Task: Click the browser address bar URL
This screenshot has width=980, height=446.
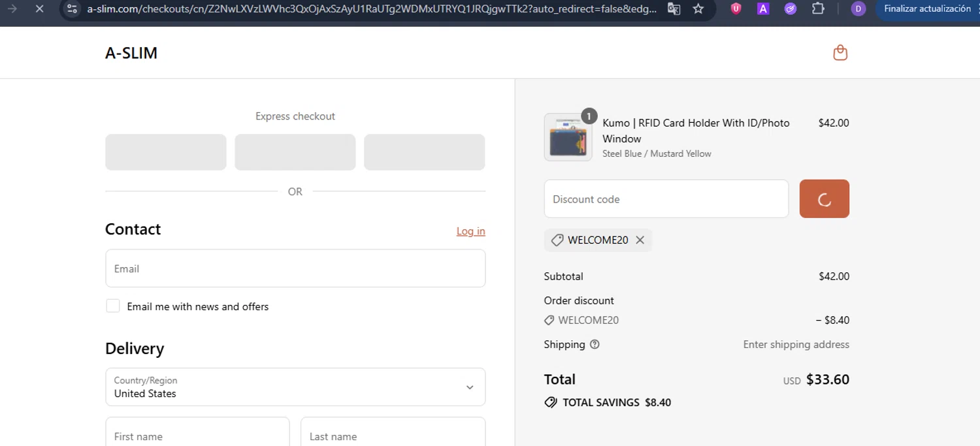Action: (x=372, y=9)
